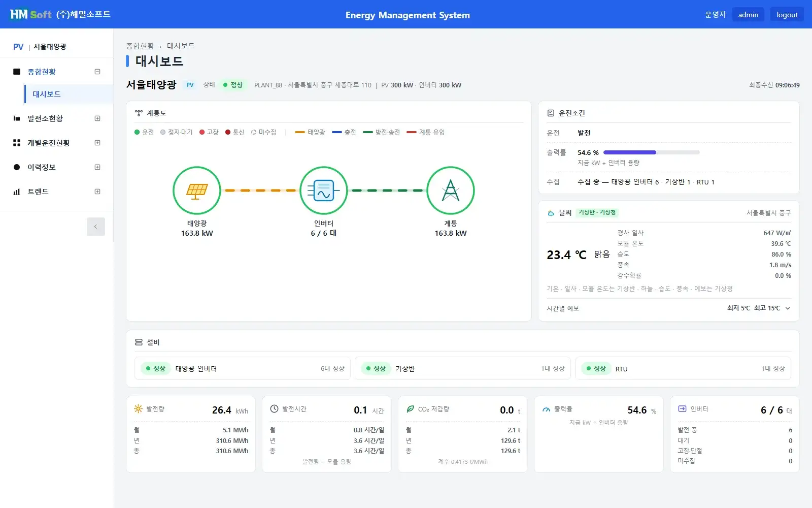Image resolution: width=812 pixels, height=508 pixels.
Task: Click the grid tower 계통 node icon
Action: pyautogui.click(x=451, y=190)
